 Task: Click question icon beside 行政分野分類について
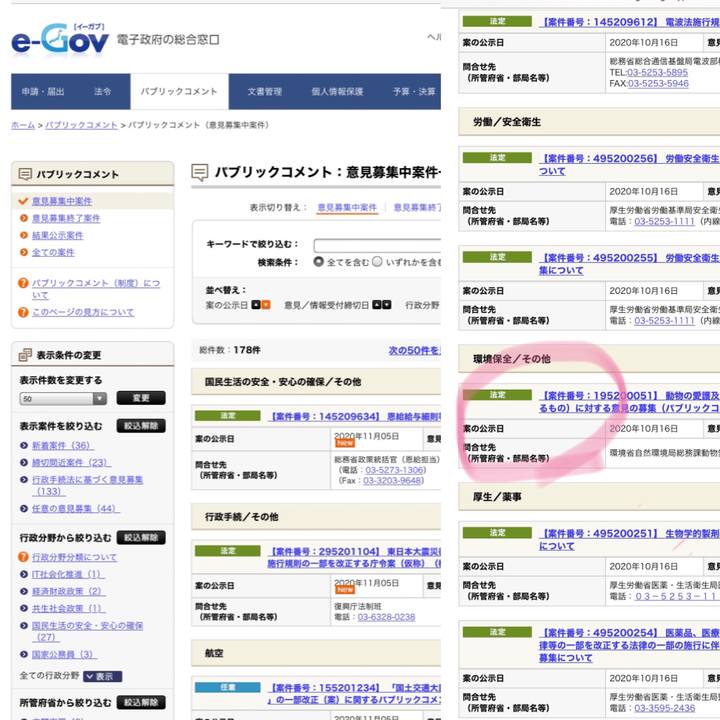pyautogui.click(x=24, y=557)
